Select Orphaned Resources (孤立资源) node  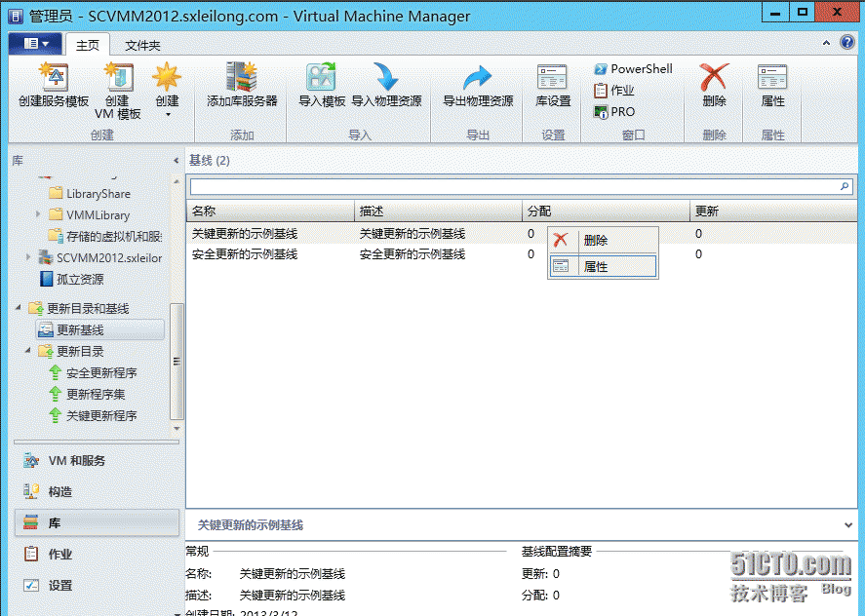72,279
